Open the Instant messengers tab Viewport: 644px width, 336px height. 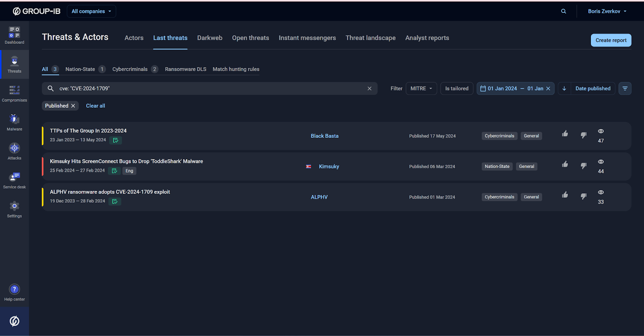pos(307,38)
